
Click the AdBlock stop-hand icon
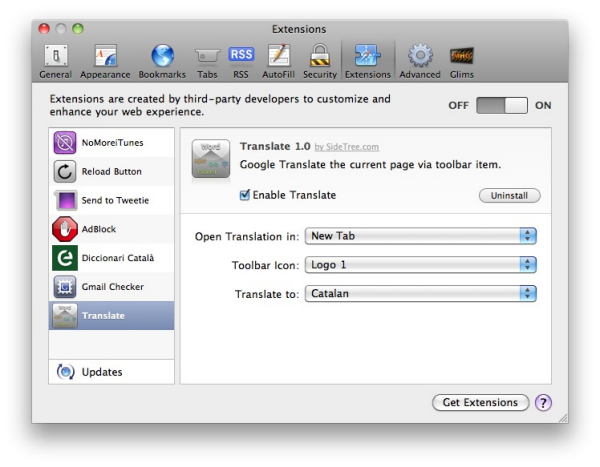[x=65, y=229]
